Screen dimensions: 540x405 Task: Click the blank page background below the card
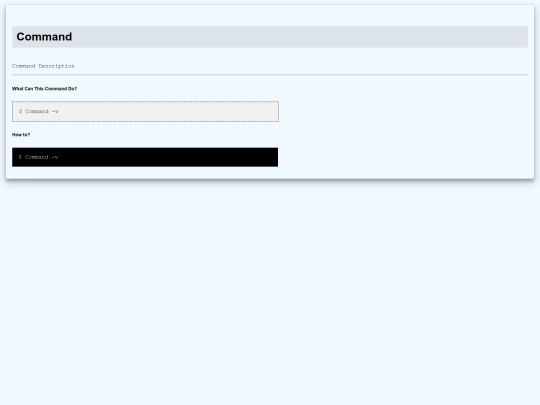(x=270, y=293)
